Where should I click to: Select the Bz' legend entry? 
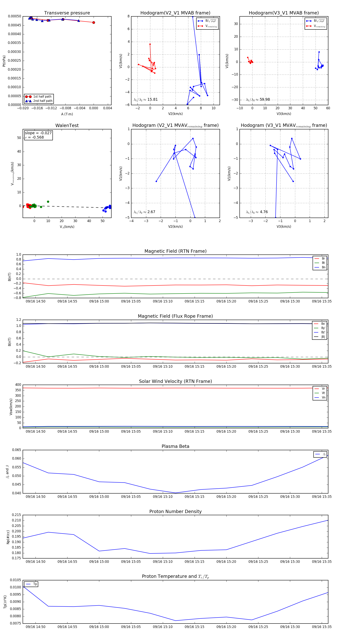[320, 332]
